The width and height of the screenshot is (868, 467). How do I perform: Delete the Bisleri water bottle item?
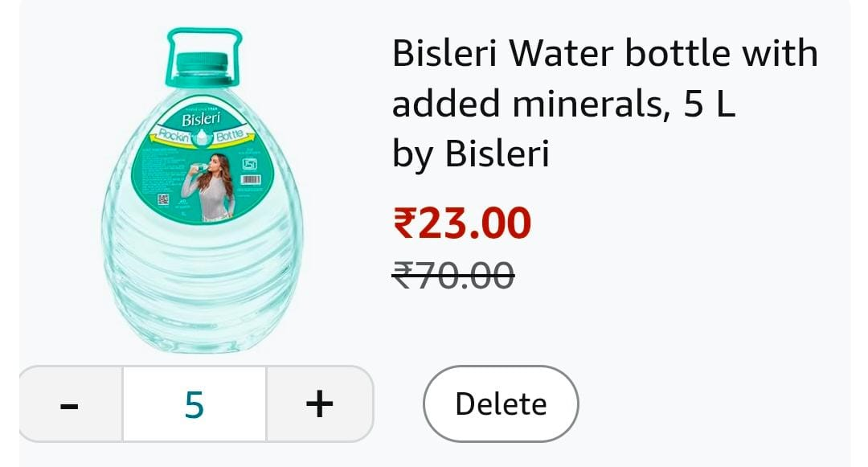[x=500, y=404]
